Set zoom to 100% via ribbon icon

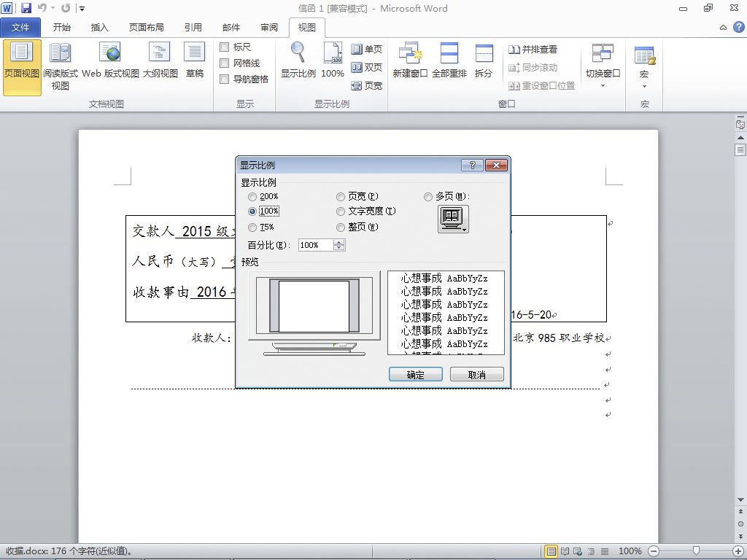[333, 61]
